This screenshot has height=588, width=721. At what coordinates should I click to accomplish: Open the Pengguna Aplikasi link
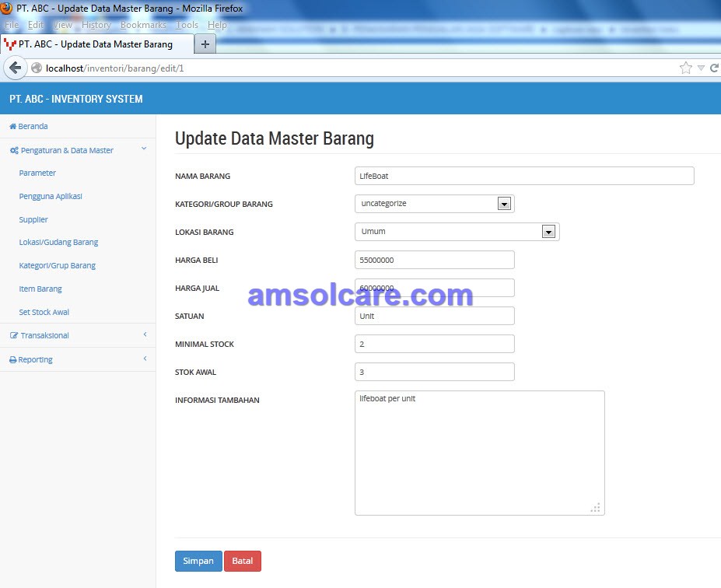pyautogui.click(x=51, y=196)
